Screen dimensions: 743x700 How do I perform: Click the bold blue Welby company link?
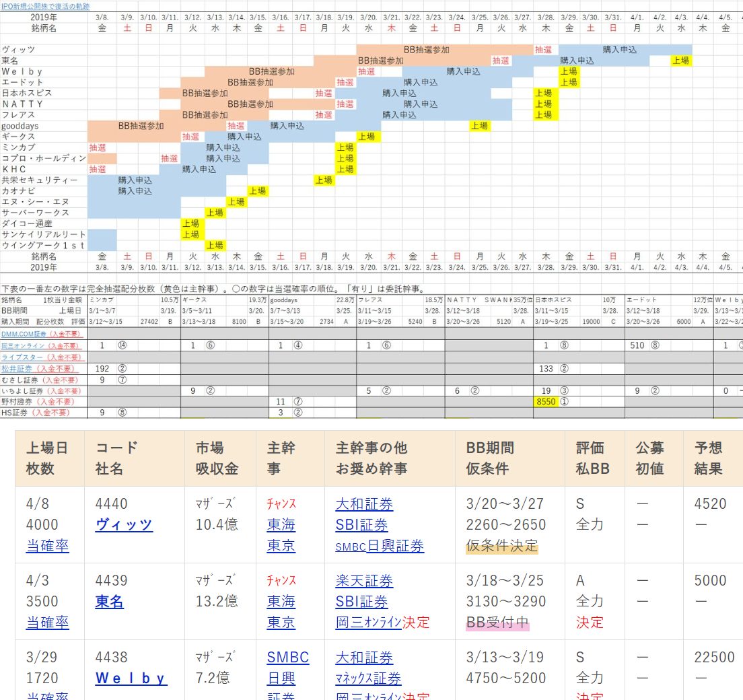[x=131, y=678]
